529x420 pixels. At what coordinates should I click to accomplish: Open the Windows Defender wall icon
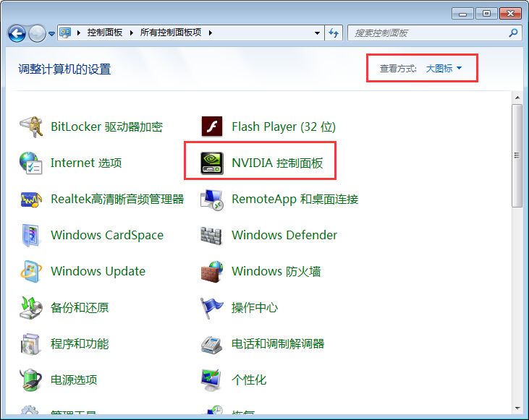(x=211, y=235)
